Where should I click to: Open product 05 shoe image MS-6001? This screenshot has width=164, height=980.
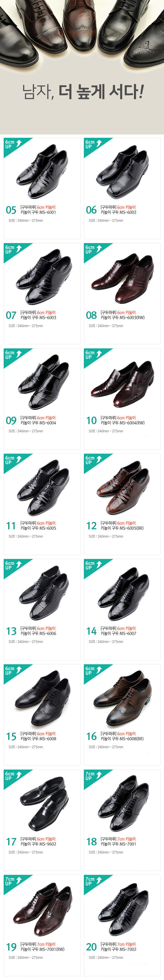(x=42, y=171)
